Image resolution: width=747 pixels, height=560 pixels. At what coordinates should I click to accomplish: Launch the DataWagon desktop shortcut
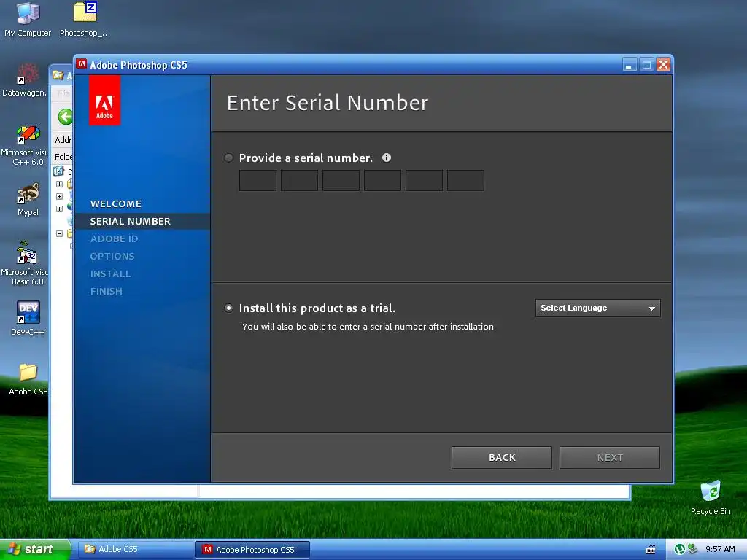click(x=26, y=80)
